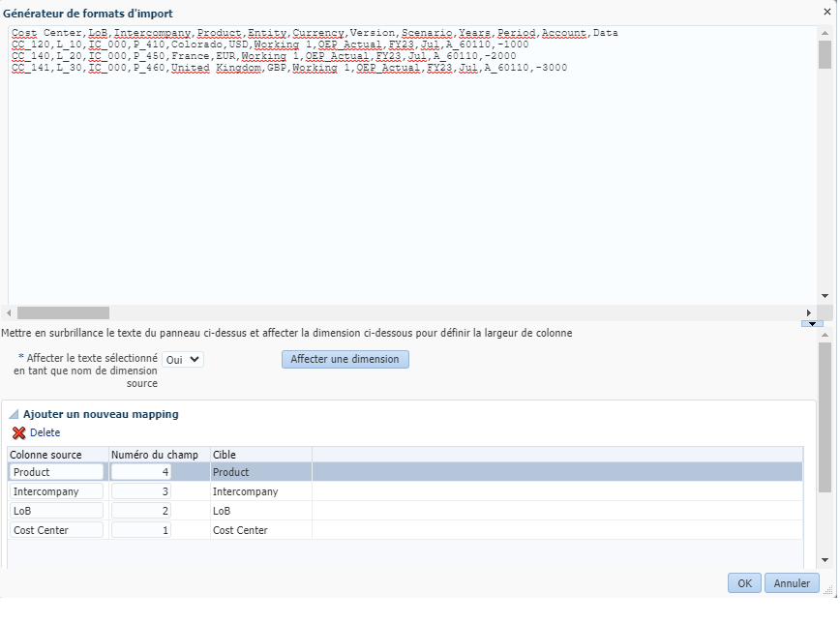Click the Numéro du champ column header
The height and width of the screenshot is (623, 840).
tap(160, 455)
